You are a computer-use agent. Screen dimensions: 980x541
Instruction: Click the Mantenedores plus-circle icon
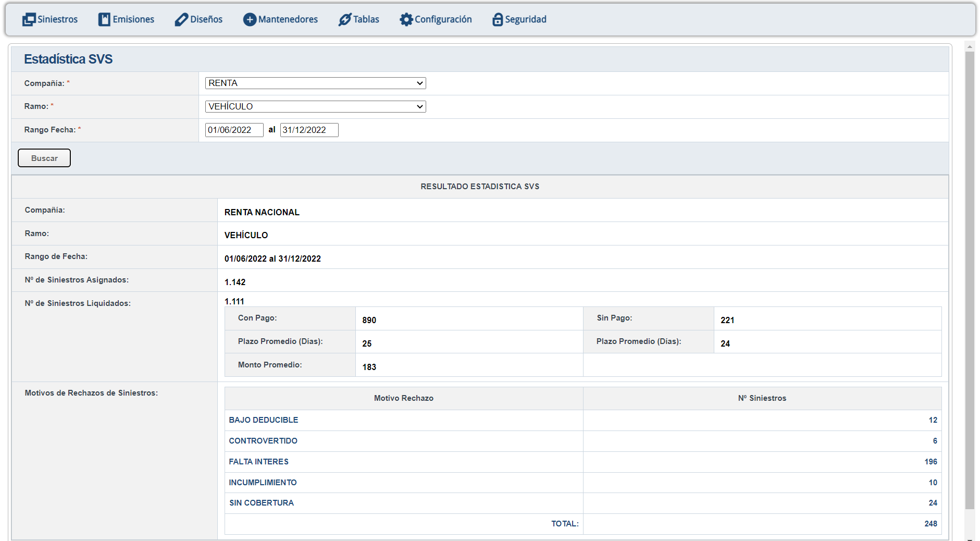click(250, 20)
